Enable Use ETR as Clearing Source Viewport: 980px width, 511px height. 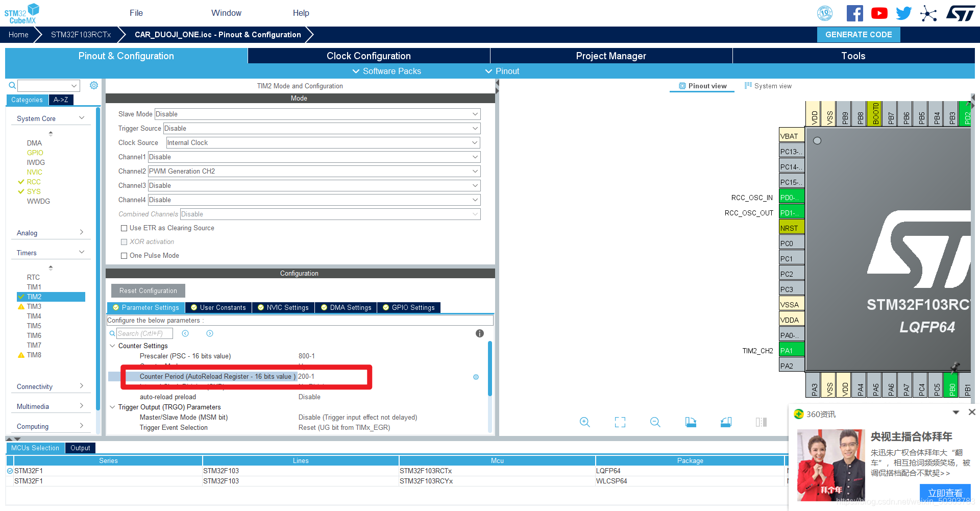[124, 228]
